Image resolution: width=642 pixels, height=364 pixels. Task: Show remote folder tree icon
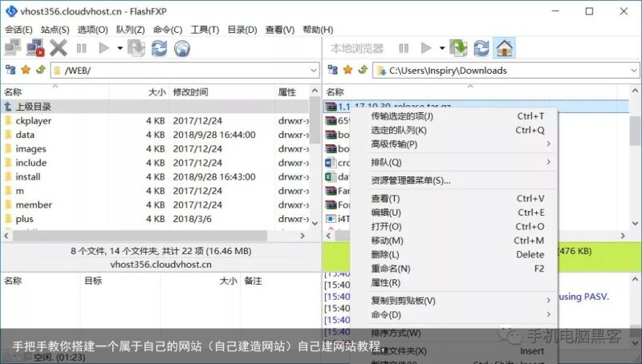(x=10, y=70)
